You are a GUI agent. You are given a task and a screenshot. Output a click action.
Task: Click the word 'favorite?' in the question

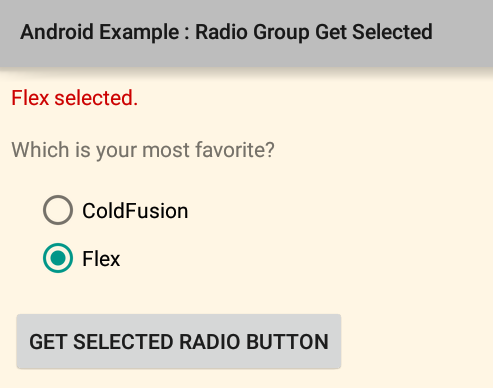tap(235, 149)
